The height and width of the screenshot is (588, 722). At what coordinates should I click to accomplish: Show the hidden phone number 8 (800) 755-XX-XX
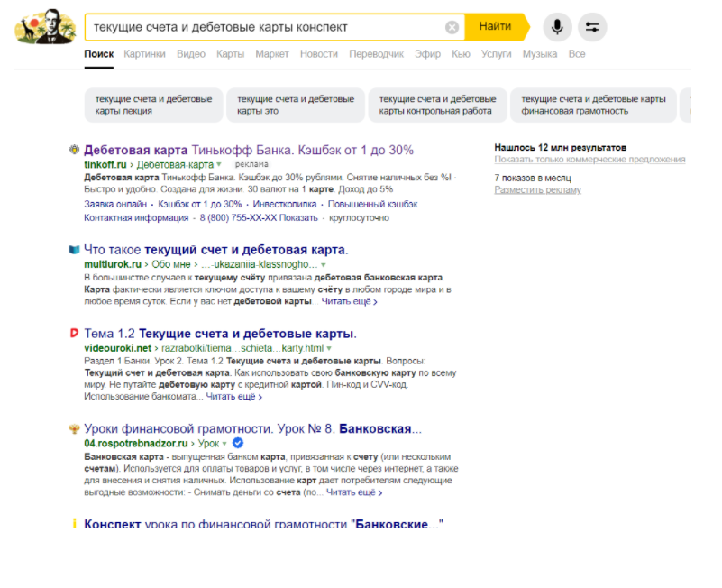click(259, 218)
